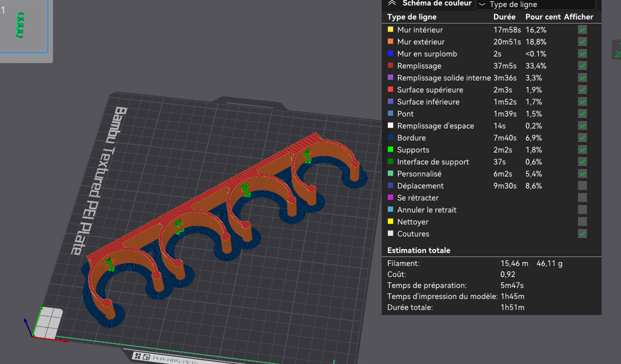Image resolution: width=621 pixels, height=364 pixels.
Task: Hide Remplissage lines via checkbox
Action: click(x=582, y=66)
